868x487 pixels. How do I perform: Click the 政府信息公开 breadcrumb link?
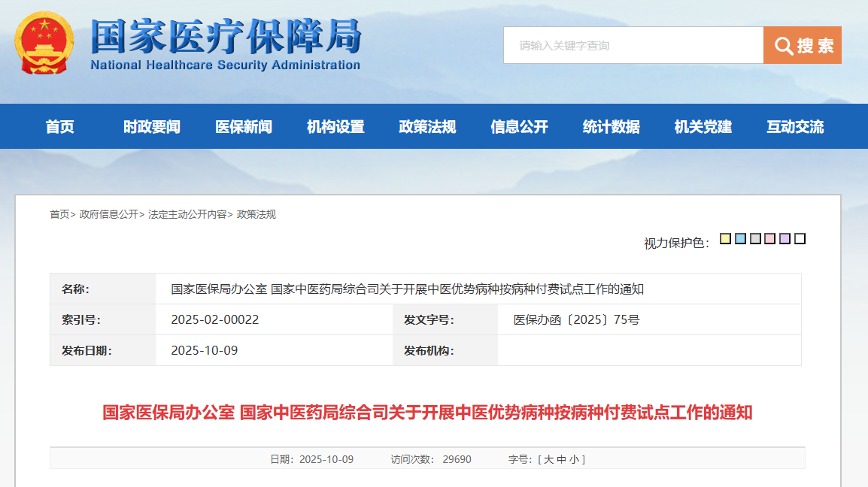coord(109,214)
